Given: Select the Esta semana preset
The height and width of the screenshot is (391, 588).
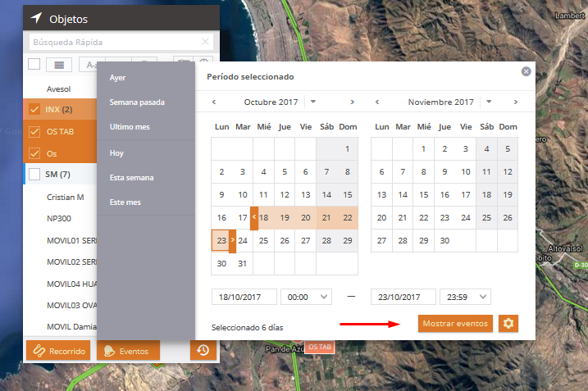Looking at the screenshot, I should pos(132,178).
